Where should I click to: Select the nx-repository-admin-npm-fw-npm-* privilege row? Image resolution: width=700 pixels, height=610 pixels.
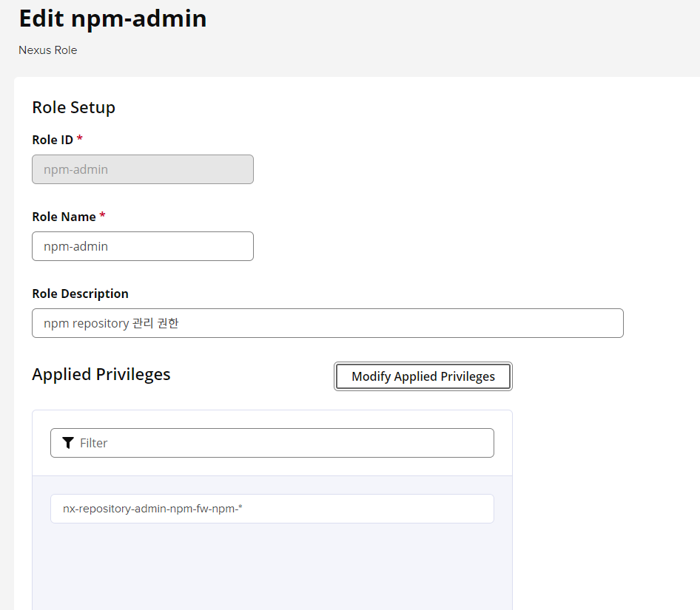click(x=272, y=509)
